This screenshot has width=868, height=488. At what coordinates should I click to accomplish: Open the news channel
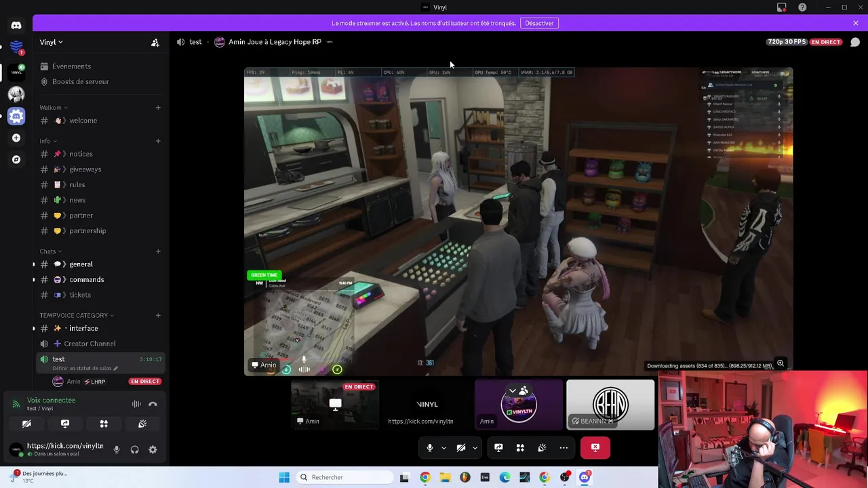pos(100,200)
